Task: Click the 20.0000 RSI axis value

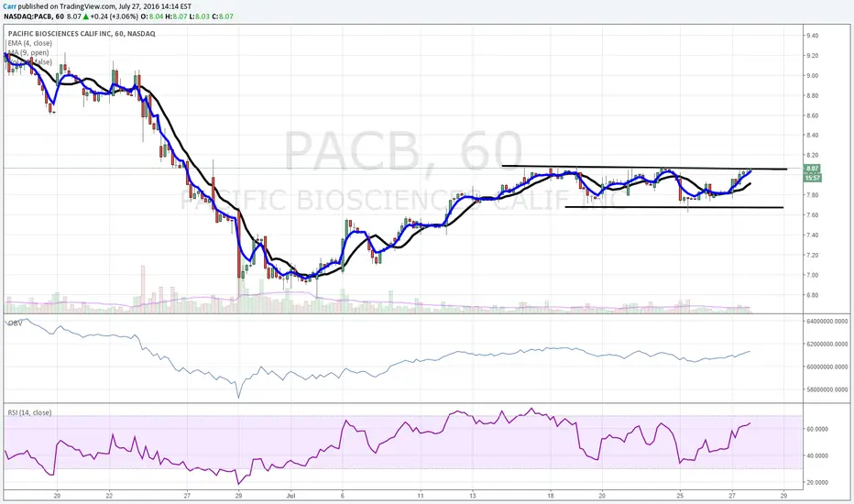Action: click(817, 482)
